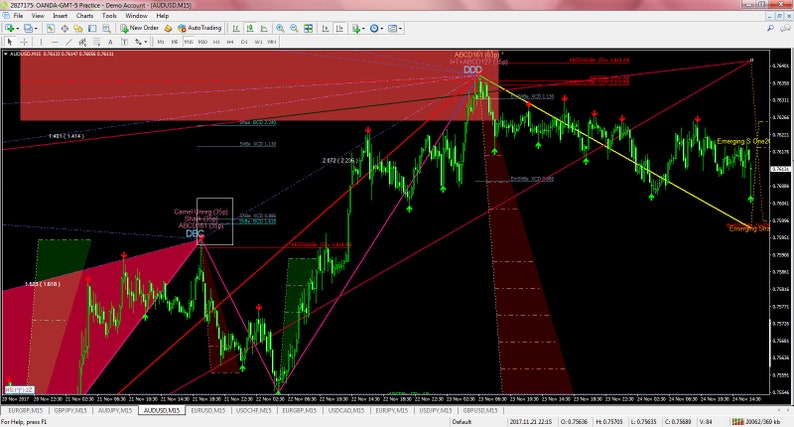The image size is (794, 427).
Task: Open the EURUSD,M15 chart tab
Action: [208, 410]
